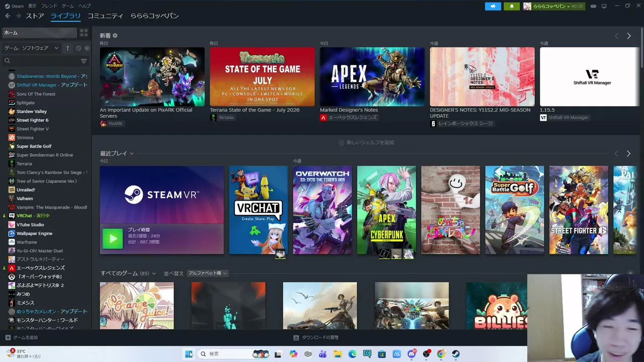644x362 pixels.
Task: Open VR mode headset icon
Action: point(593,6)
